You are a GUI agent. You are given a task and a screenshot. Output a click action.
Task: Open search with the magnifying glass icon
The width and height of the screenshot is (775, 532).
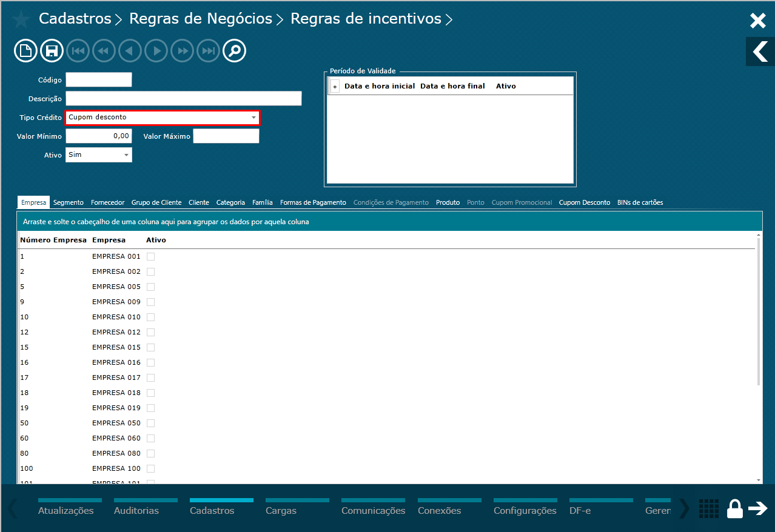tap(234, 51)
